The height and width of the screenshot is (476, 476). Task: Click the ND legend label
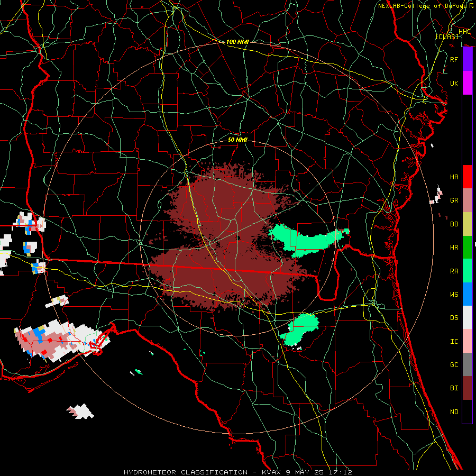pos(454,412)
